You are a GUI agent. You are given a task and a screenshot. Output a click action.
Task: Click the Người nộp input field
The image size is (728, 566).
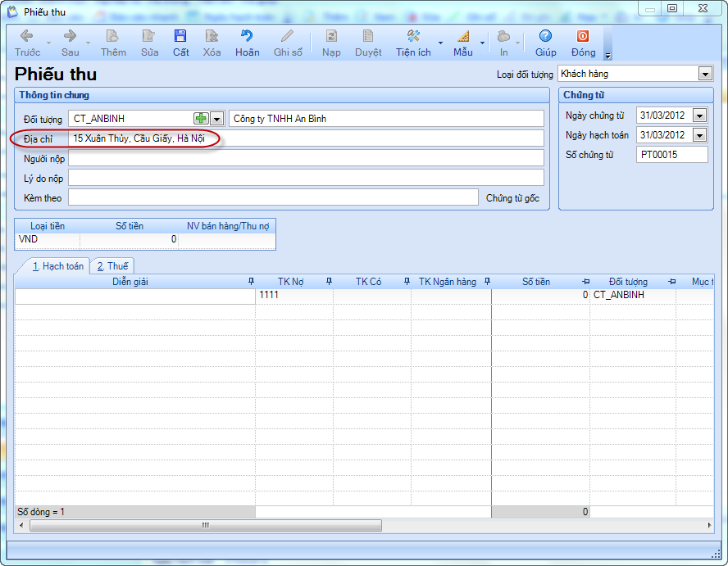[x=306, y=158]
